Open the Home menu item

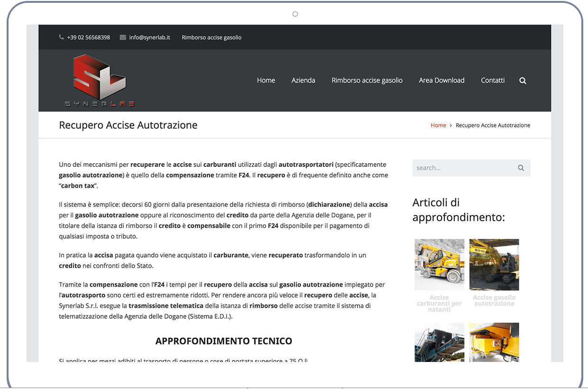266,80
